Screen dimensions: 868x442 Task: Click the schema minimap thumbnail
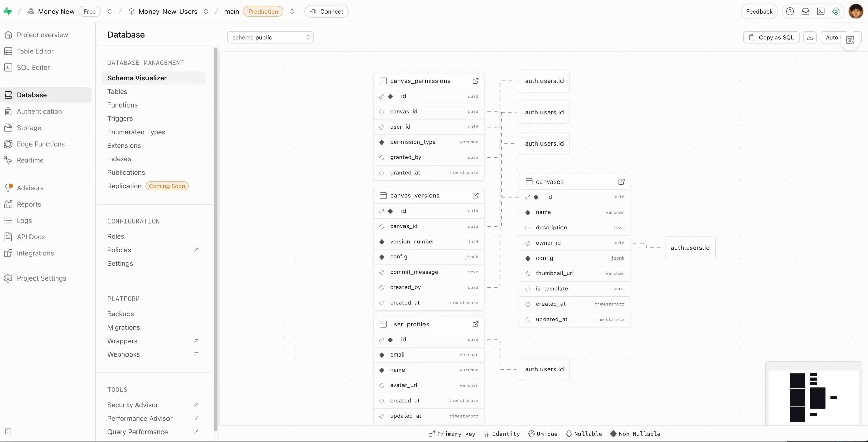(x=813, y=397)
